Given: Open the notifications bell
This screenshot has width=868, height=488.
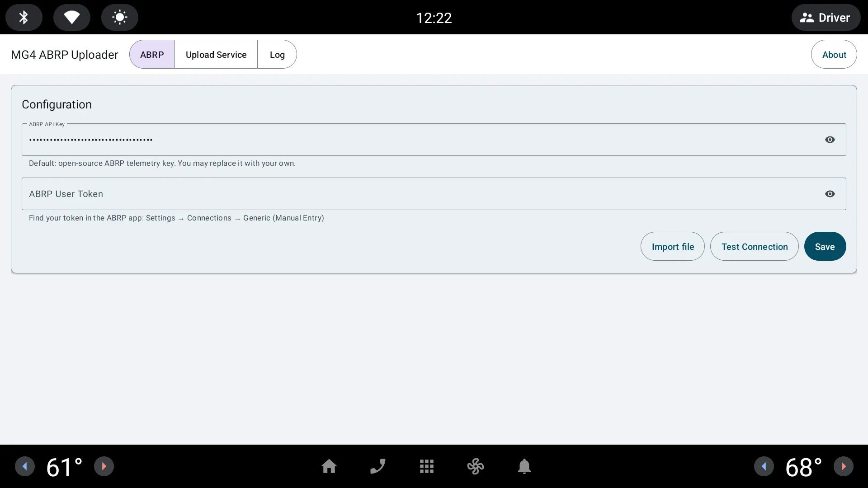Looking at the screenshot, I should (524, 466).
